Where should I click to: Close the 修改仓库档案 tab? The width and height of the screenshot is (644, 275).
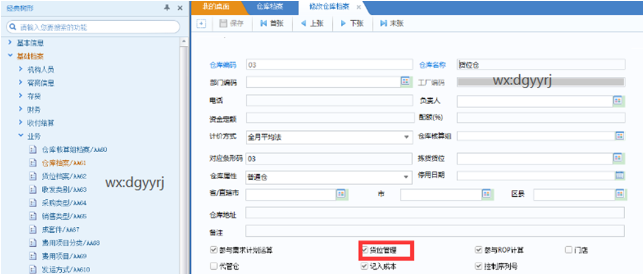coord(358,8)
